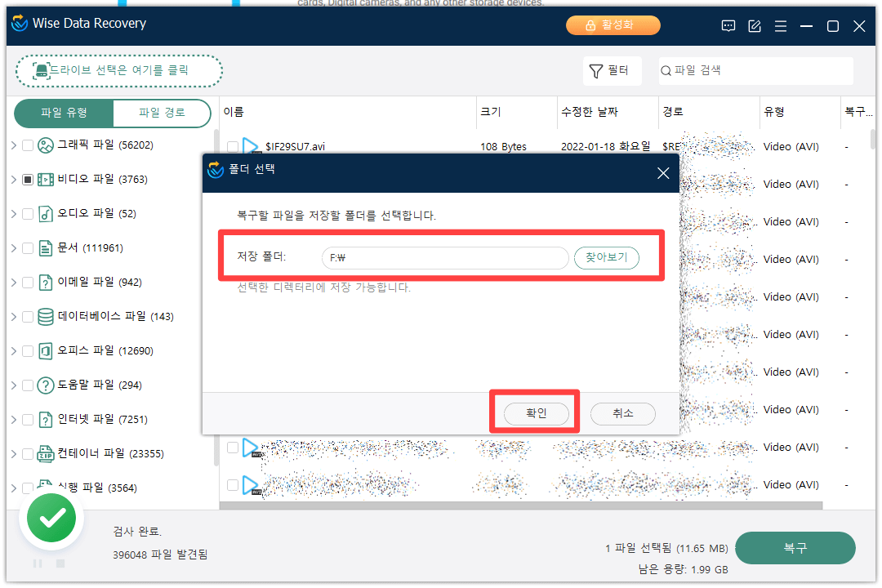
Task: Click inside the 저장 폴더 path field
Action: pyautogui.click(x=445, y=257)
